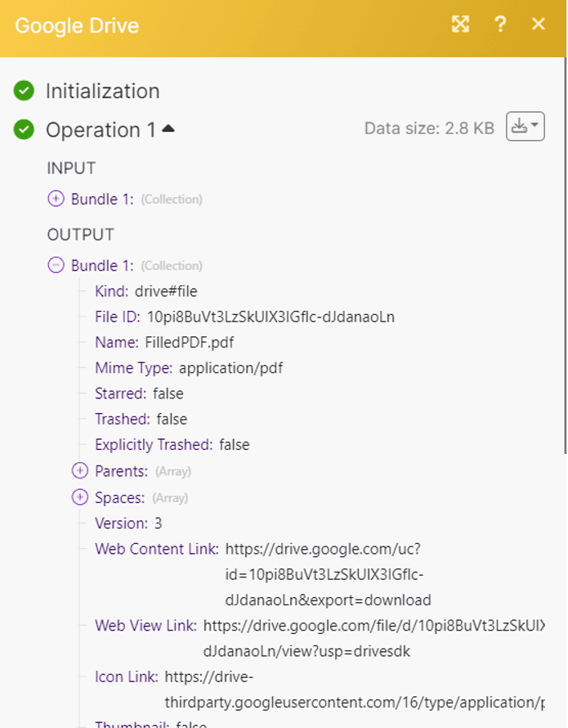Expand the Spaces array

tap(80, 497)
